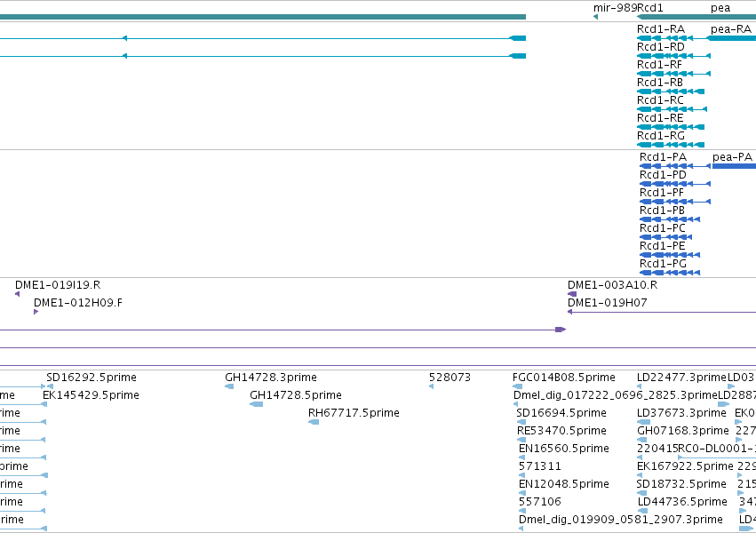
Task: Click the pea-PA protein label
Action: point(732,157)
